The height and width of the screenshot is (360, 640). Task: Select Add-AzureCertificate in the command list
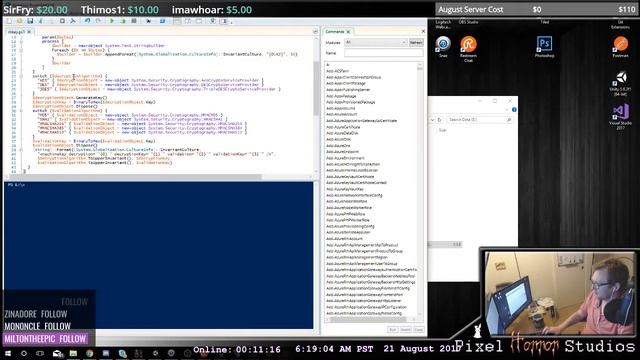343,127
